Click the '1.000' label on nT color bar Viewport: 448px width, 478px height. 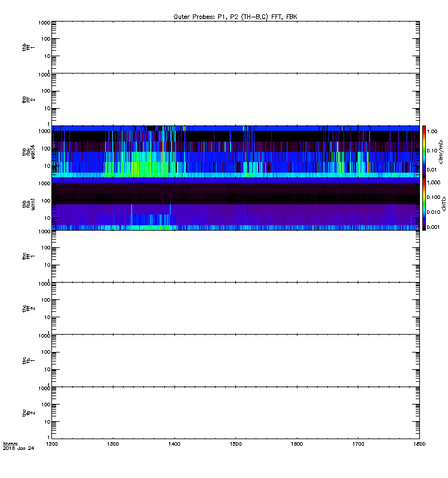click(x=434, y=182)
